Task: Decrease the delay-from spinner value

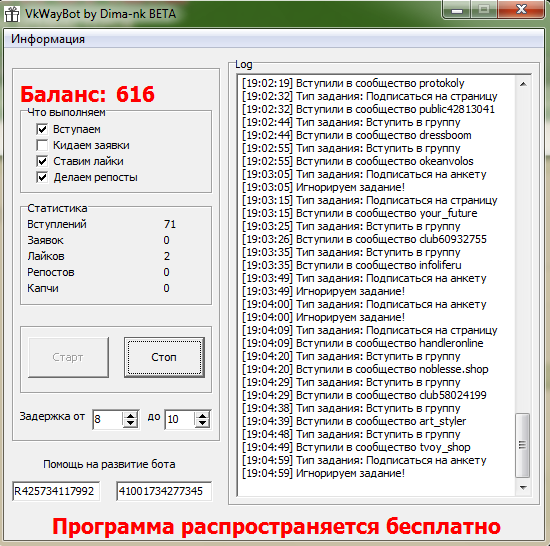Action: (130, 423)
